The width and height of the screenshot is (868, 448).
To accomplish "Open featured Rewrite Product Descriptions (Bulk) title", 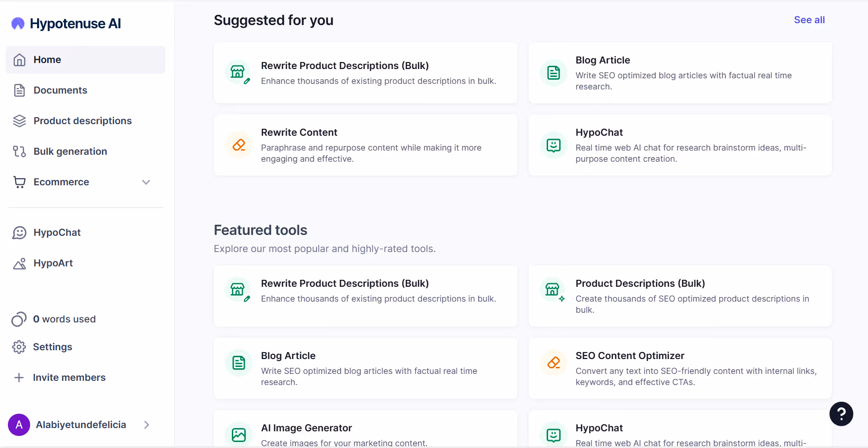I will (x=345, y=284).
